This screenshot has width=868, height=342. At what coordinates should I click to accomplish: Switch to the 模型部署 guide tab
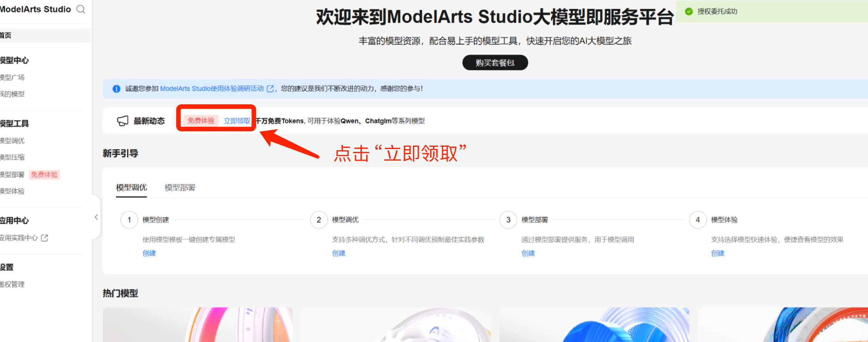[x=180, y=188]
